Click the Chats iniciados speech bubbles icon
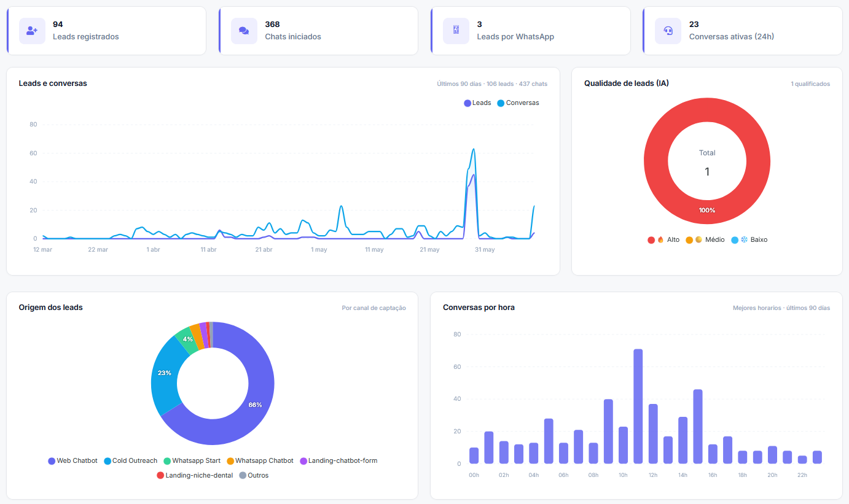Viewport: 849px width, 504px height. coord(244,31)
